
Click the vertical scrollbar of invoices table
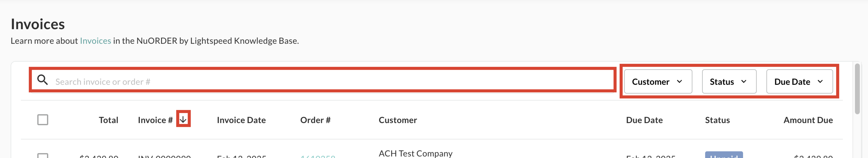857,89
